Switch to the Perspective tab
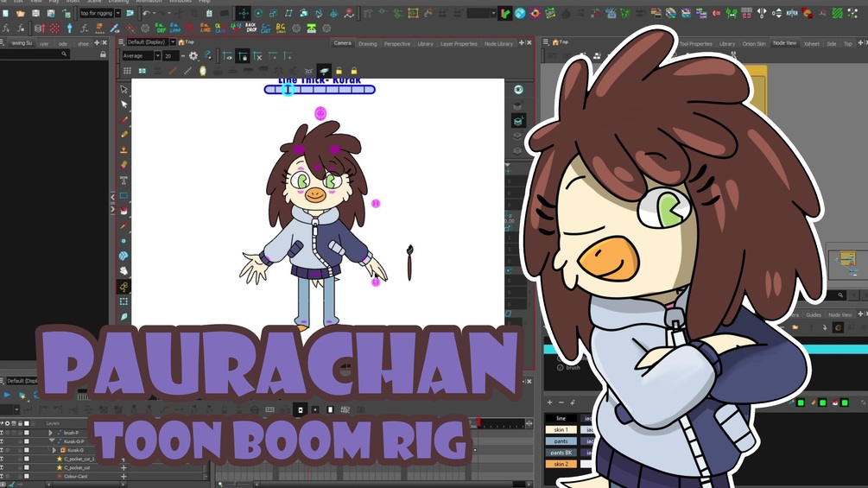Screen dimensions: 868x488 397,43
